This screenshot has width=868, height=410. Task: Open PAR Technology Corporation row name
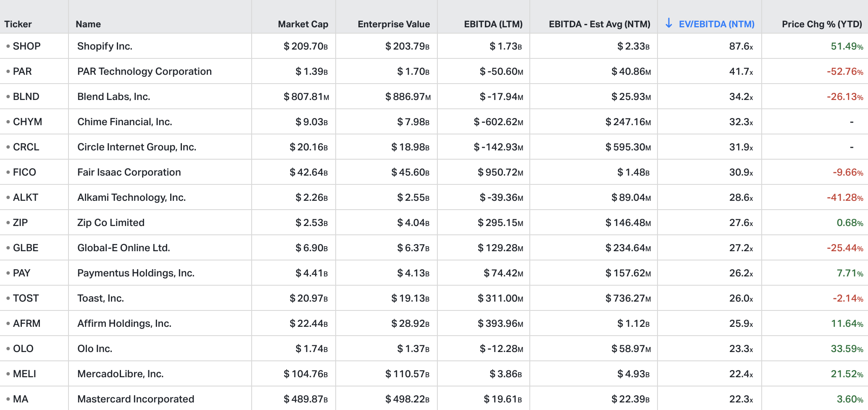pyautogui.click(x=144, y=71)
